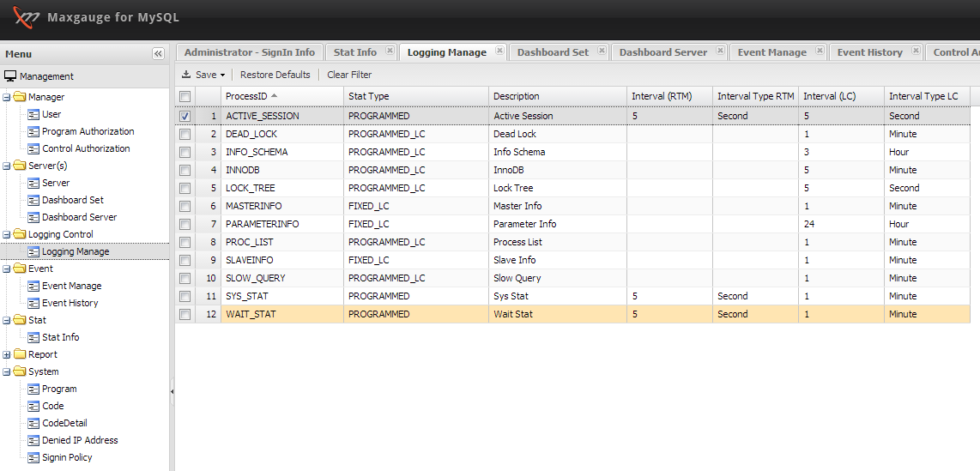Open Stat Info in the menu tree
Image resolution: width=980 pixels, height=471 pixels.
[61, 337]
